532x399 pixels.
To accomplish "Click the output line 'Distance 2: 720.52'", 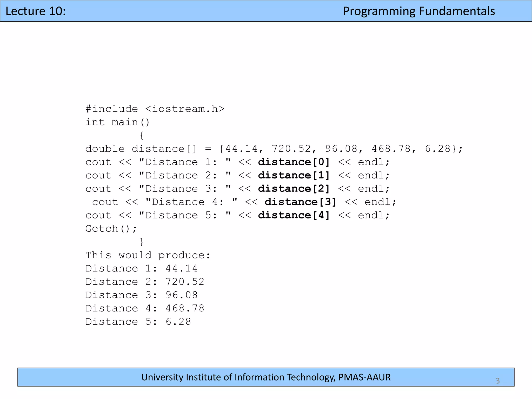I will pos(145,282).
